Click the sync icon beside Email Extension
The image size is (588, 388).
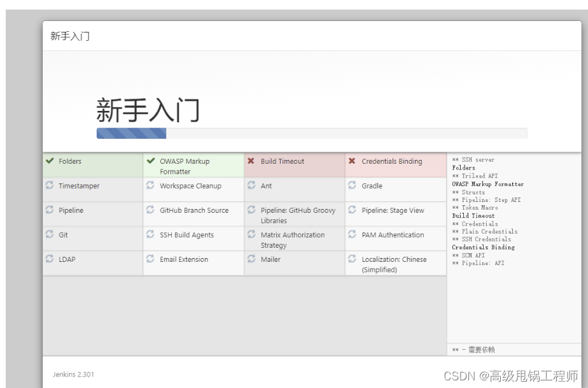point(150,259)
